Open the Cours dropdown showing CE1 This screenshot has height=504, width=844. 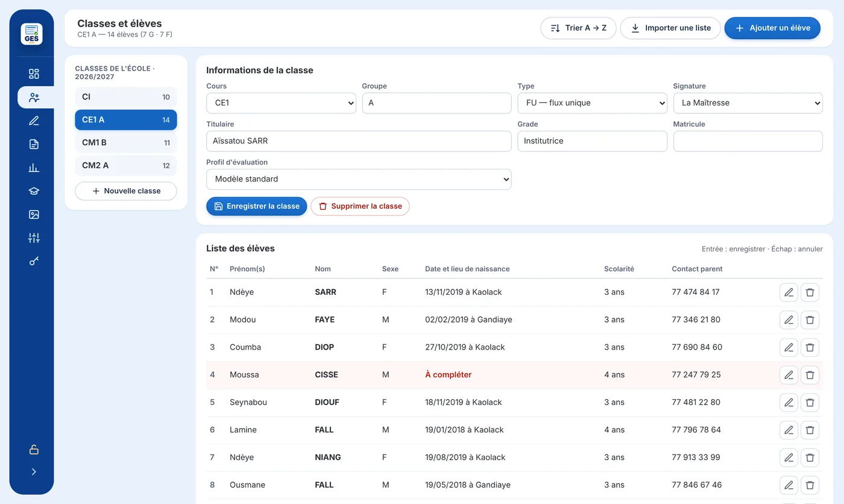click(x=281, y=103)
